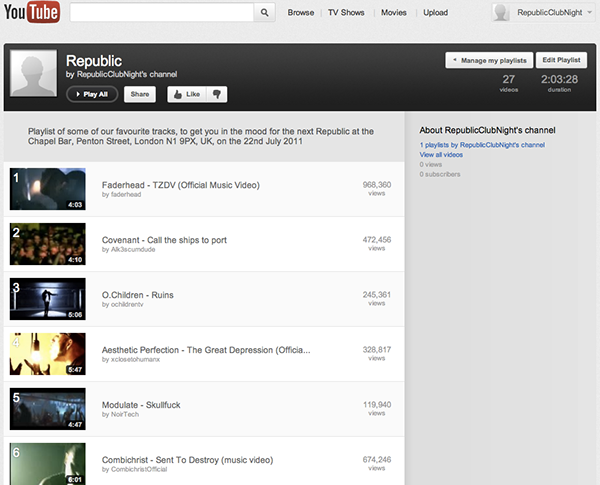The image size is (600, 485).
Task: Click the RepublicClubNight username in header
Action: (549, 13)
